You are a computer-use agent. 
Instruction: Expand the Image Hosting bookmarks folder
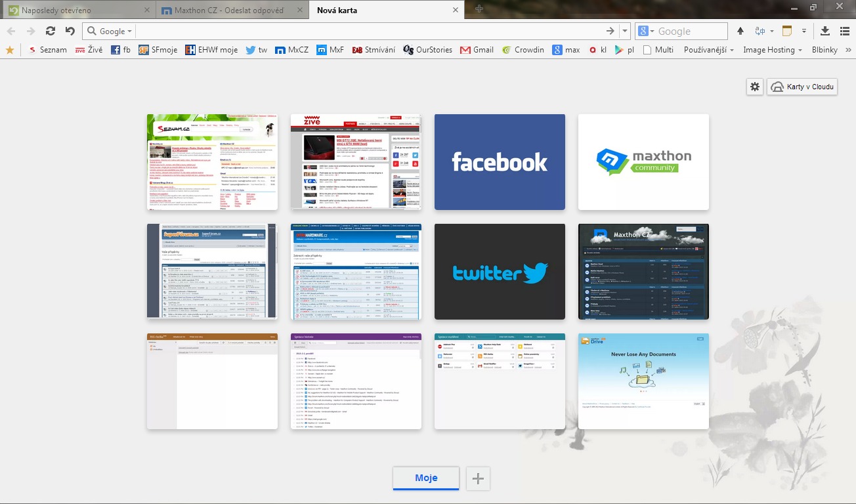pyautogui.click(x=773, y=50)
